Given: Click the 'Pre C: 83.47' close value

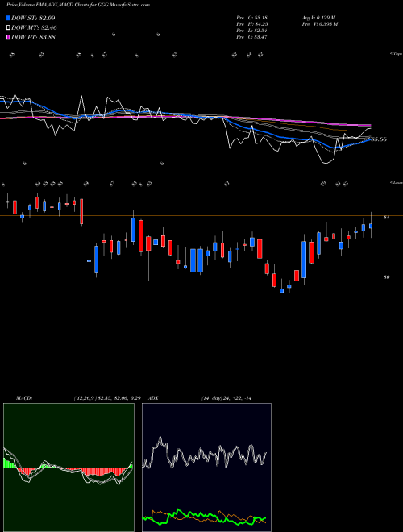Looking at the screenshot, I should pyautogui.click(x=252, y=36).
